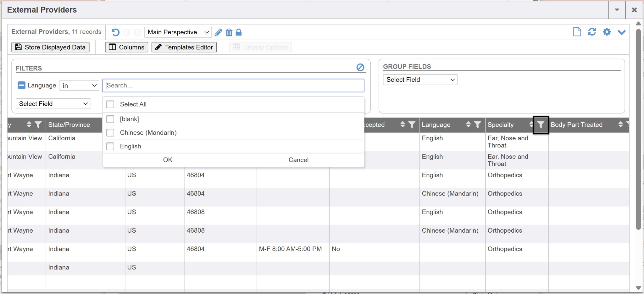Delete perspective using the trash icon

[x=229, y=32]
